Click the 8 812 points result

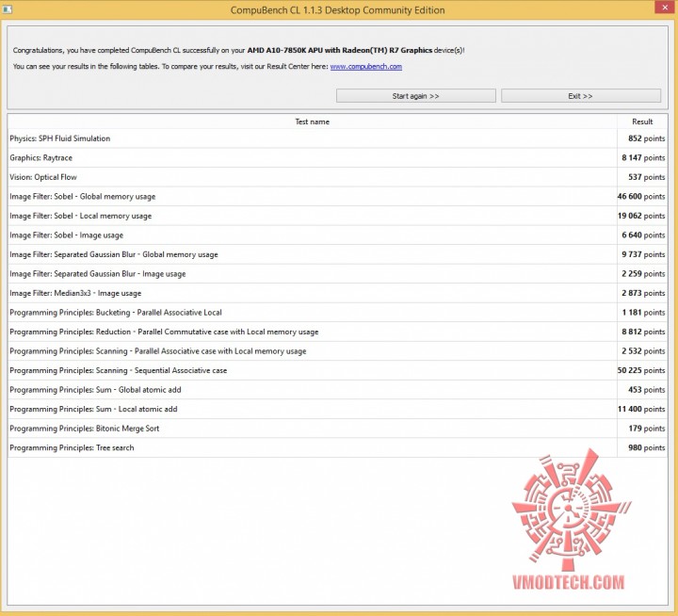tap(643, 332)
